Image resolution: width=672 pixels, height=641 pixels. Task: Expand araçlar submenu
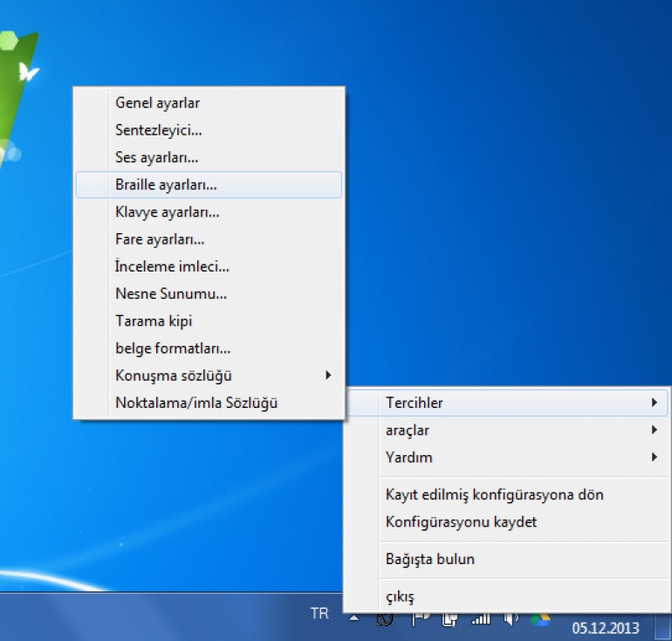pyautogui.click(x=507, y=430)
